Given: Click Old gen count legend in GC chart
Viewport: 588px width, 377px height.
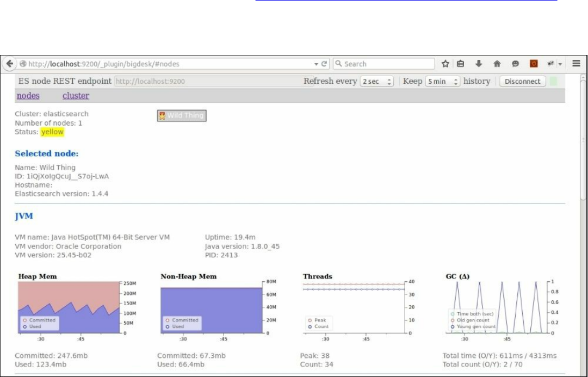Looking at the screenshot, I should [x=471, y=320].
